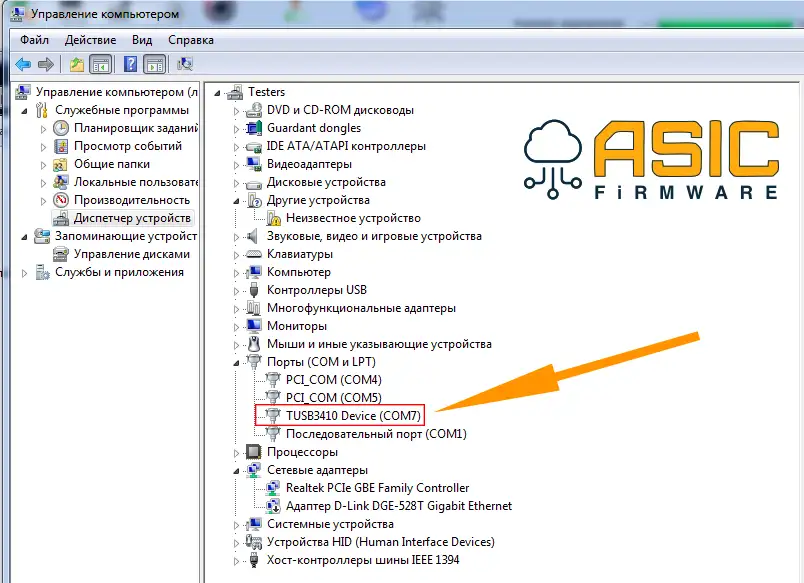Viewport: 804px width, 583px height.
Task: Click the Forward arrow toolbar icon
Action: pos(46,65)
